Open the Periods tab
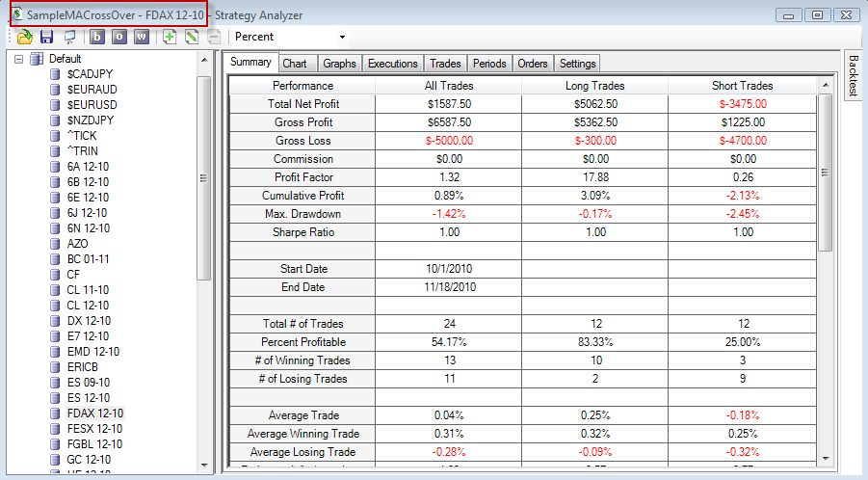 pos(489,64)
